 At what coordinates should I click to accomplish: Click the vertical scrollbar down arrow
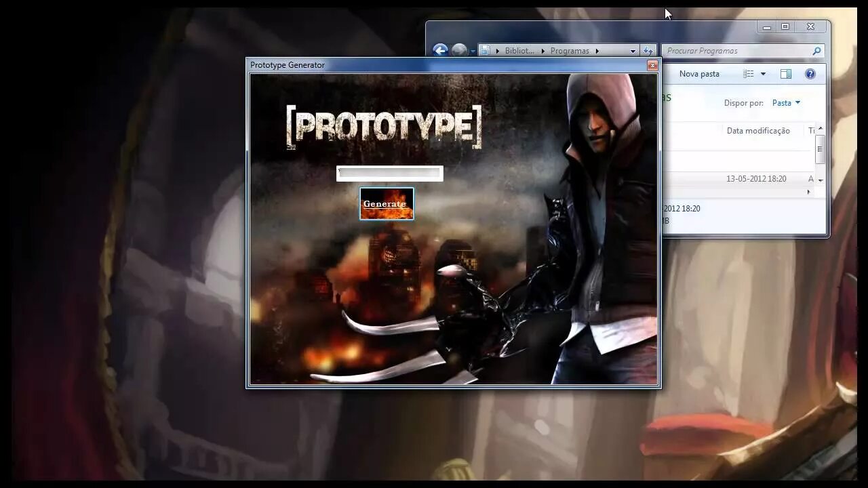point(821,180)
